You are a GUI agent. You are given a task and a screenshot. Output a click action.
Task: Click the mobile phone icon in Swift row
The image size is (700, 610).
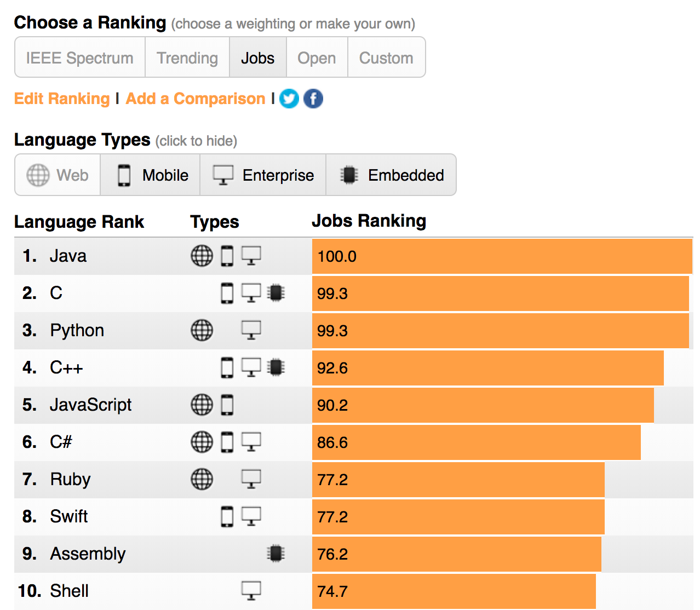pos(227,516)
